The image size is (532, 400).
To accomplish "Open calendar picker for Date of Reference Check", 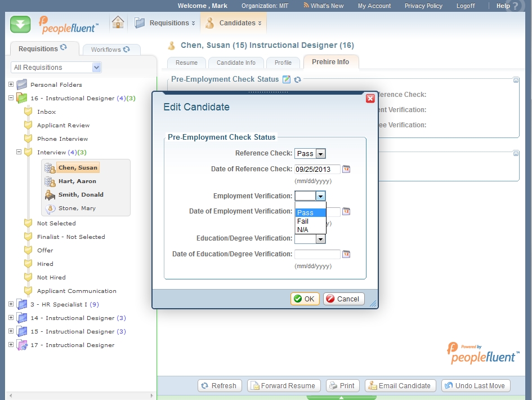I will 346,169.
